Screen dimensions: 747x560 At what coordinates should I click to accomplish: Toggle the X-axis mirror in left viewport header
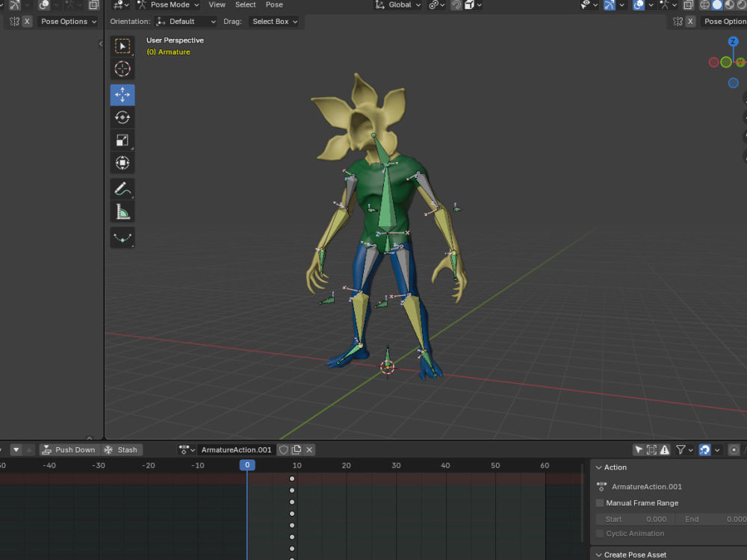27,22
